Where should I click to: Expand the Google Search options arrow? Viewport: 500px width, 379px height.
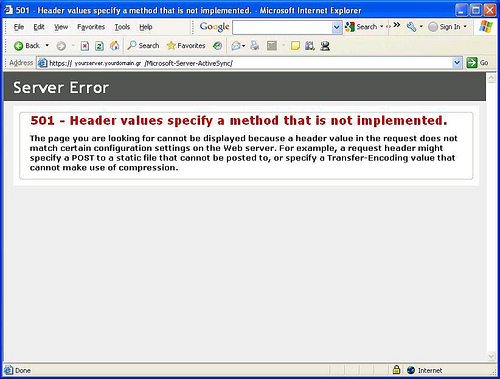[x=381, y=26]
